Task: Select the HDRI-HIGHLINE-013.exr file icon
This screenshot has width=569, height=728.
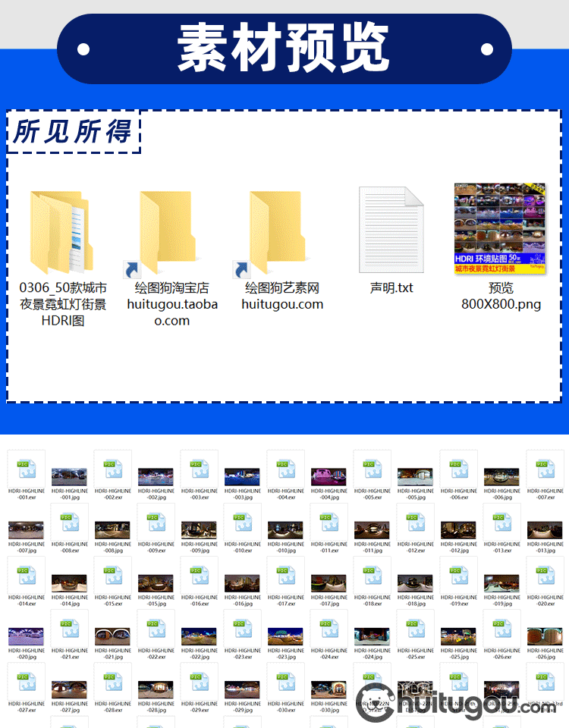Action: 501,522
